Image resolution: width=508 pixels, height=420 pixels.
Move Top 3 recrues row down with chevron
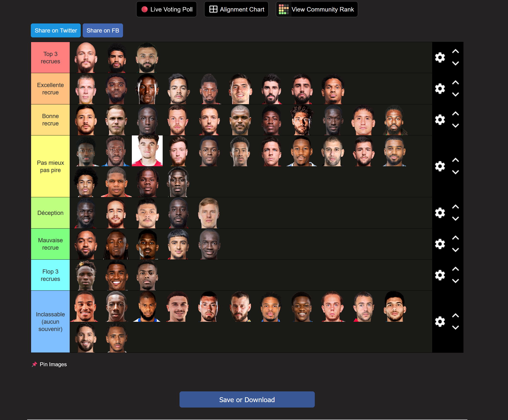(455, 63)
